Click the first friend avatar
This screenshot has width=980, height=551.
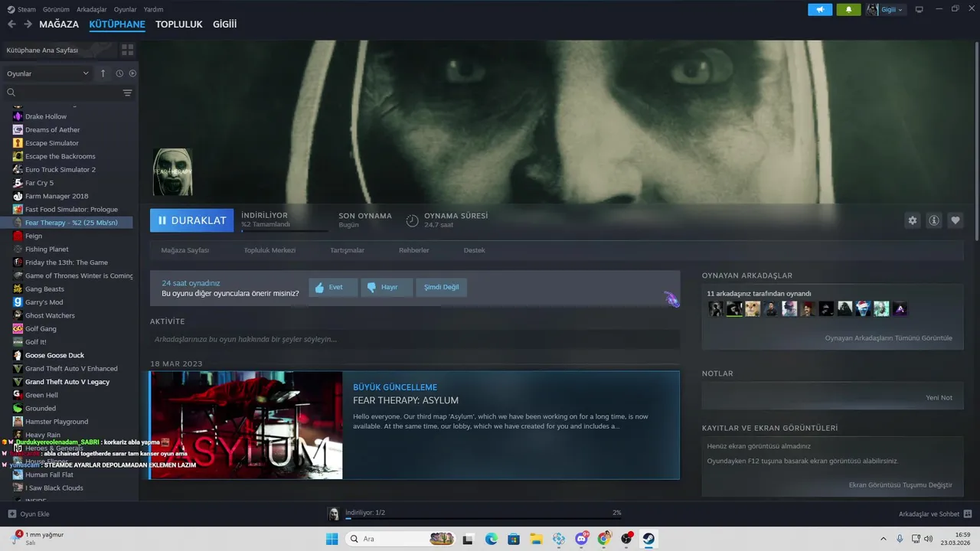(x=716, y=308)
